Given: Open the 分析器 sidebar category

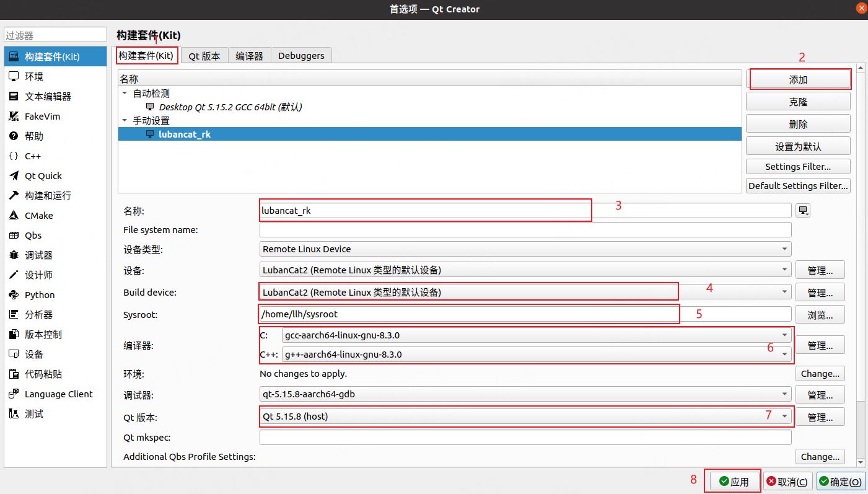Looking at the screenshot, I should click(x=55, y=315).
